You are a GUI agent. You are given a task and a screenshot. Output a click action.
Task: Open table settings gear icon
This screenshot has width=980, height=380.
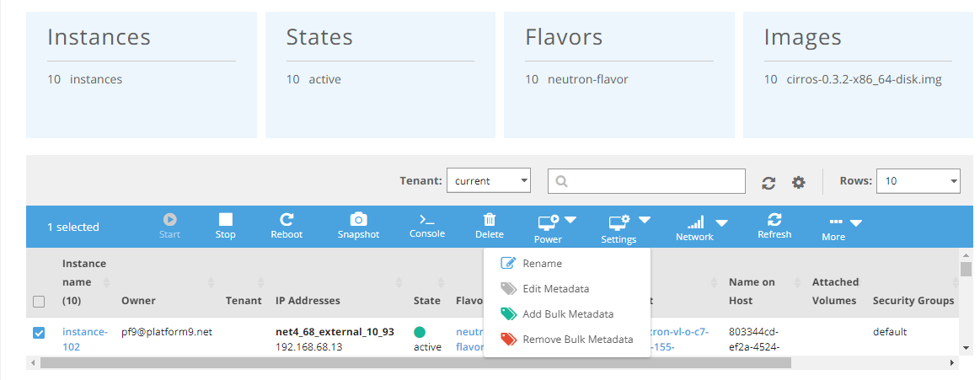(x=799, y=183)
